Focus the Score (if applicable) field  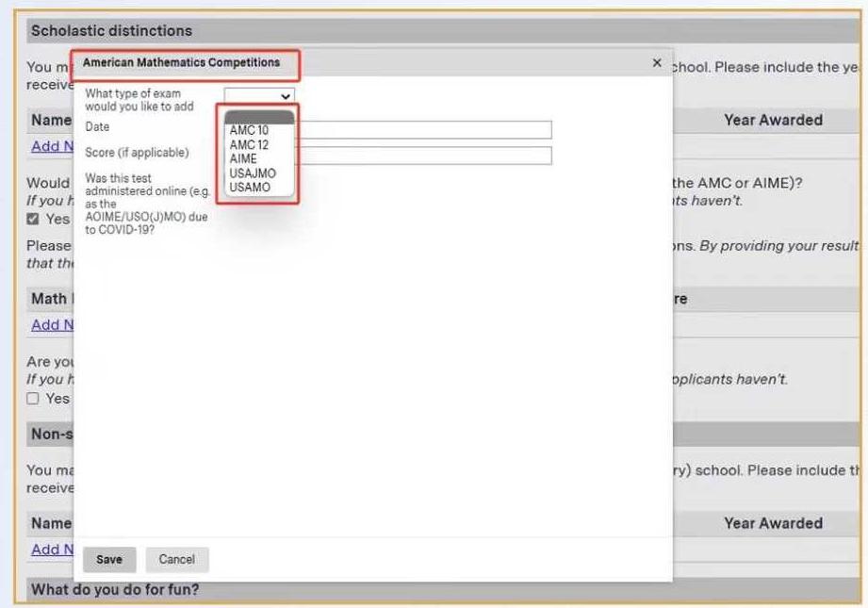click(424, 156)
